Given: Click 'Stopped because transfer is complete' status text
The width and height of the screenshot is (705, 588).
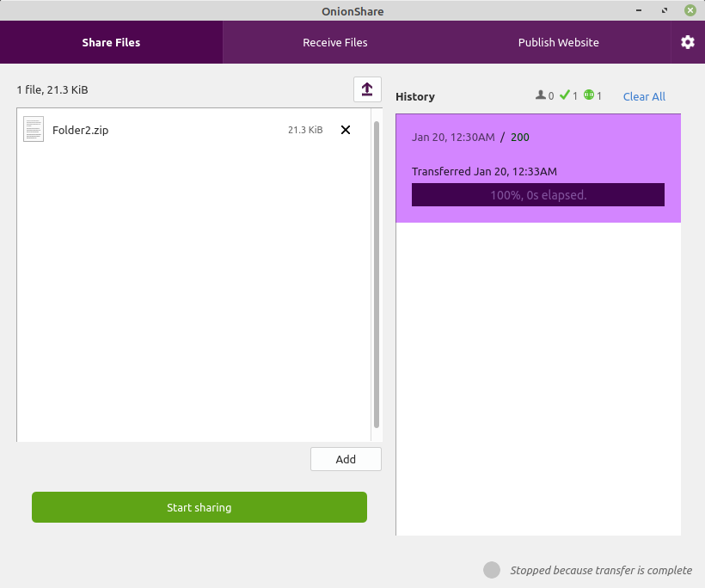Looking at the screenshot, I should pyautogui.click(x=601, y=570).
